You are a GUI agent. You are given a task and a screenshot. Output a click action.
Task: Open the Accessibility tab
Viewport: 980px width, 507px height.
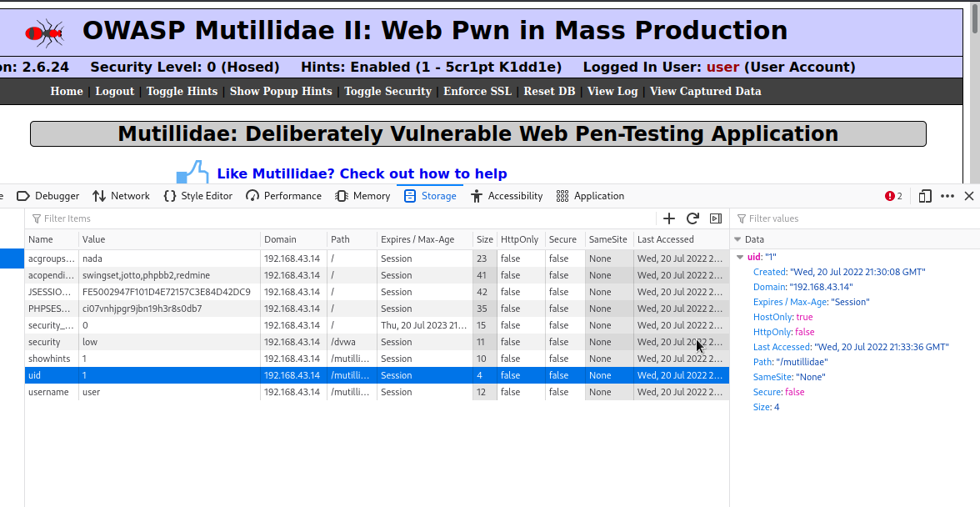[x=507, y=196]
